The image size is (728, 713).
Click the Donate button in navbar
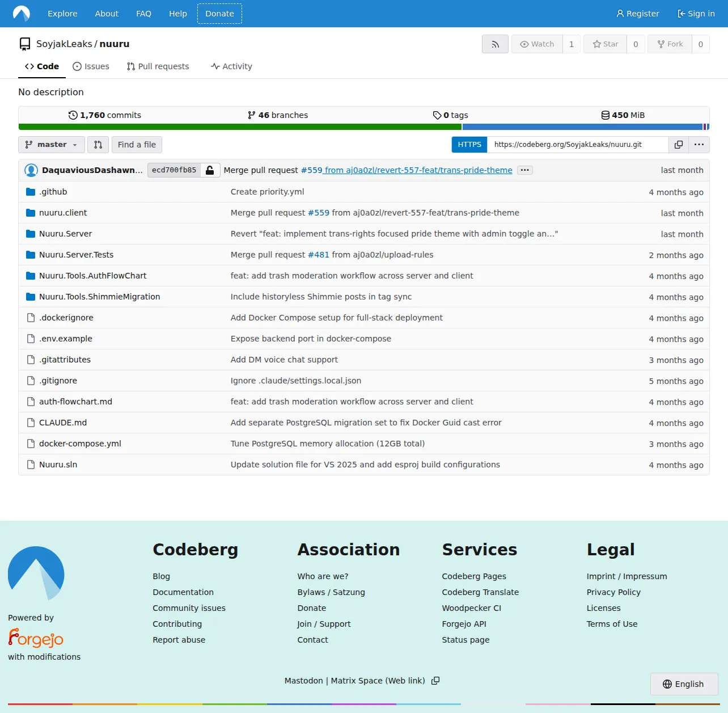pyautogui.click(x=219, y=14)
